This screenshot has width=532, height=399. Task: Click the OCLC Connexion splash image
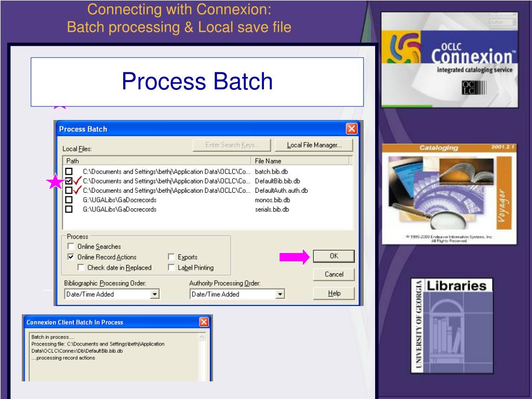[449, 60]
